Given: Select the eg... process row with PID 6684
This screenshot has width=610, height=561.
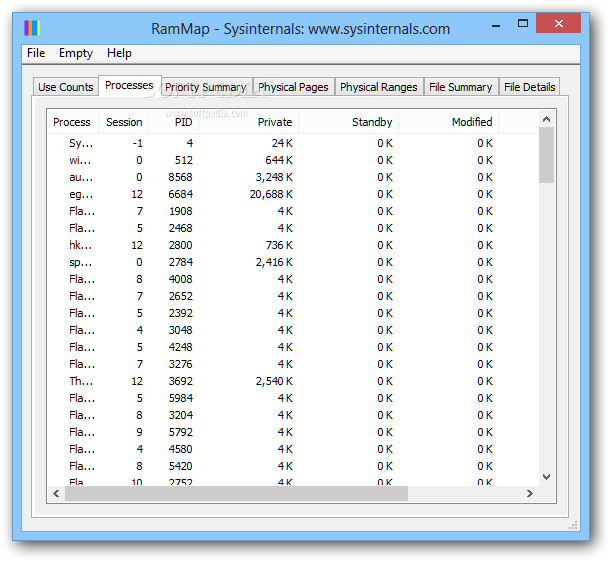Looking at the screenshot, I should click(x=293, y=194).
